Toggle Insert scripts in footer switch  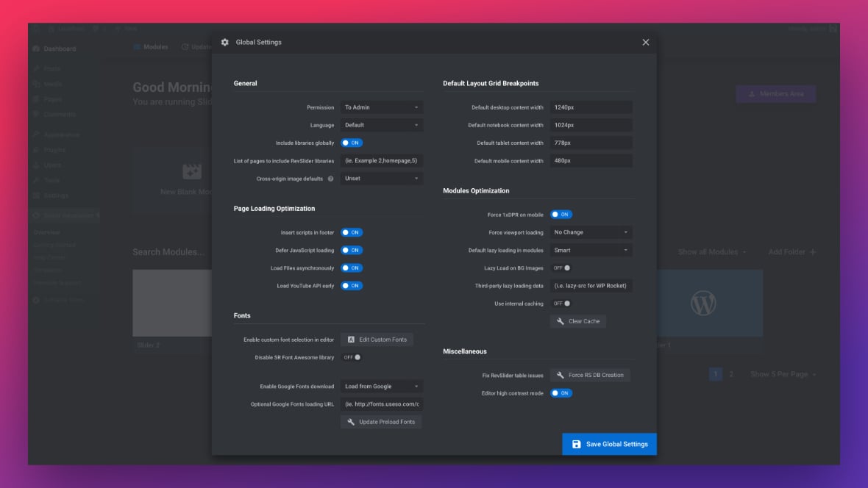pyautogui.click(x=352, y=232)
